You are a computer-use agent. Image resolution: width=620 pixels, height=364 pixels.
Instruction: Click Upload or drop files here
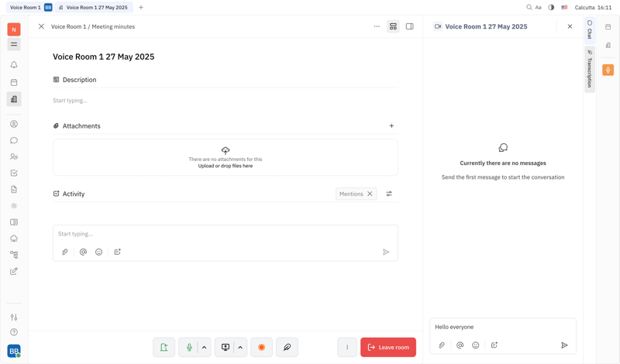coord(225,166)
